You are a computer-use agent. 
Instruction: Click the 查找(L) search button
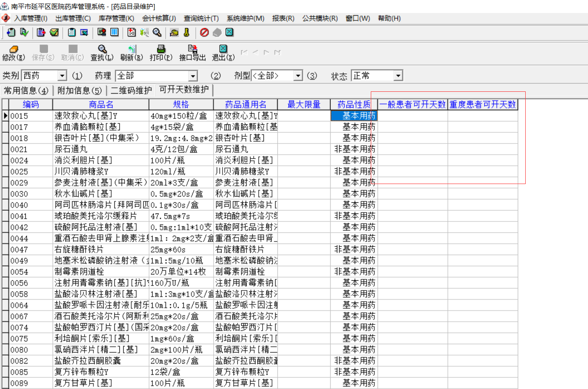(102, 53)
